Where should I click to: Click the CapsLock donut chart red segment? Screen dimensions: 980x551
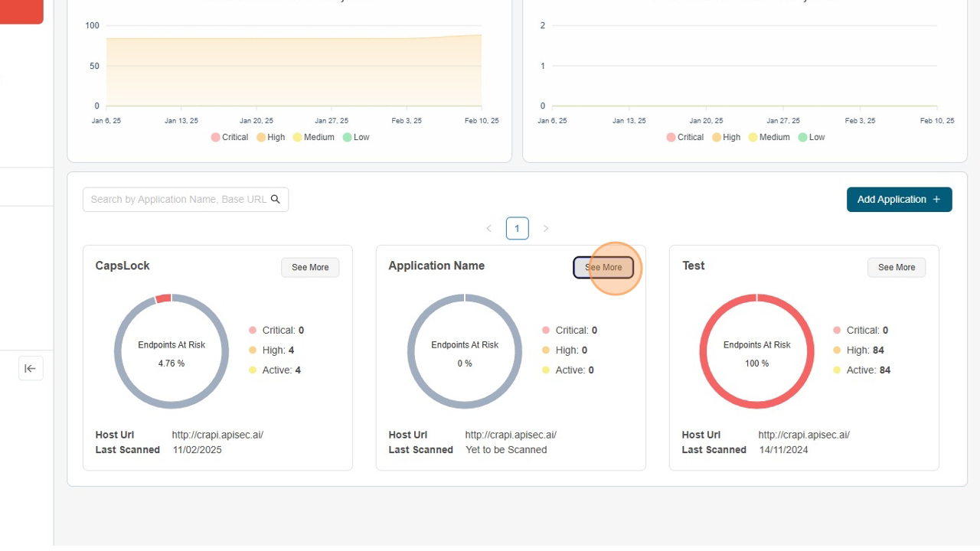(x=163, y=298)
